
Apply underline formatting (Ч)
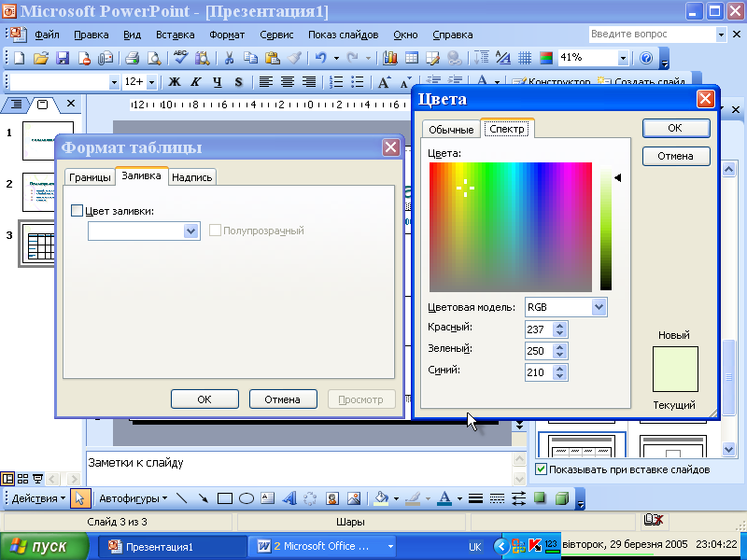click(x=218, y=82)
